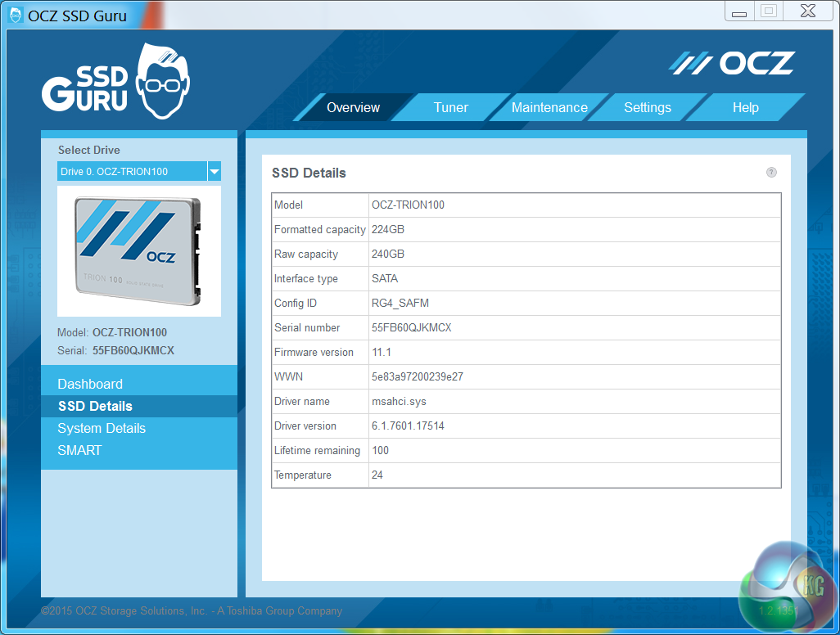The height and width of the screenshot is (635, 840).
Task: Switch to the Overview tab
Action: 353,108
